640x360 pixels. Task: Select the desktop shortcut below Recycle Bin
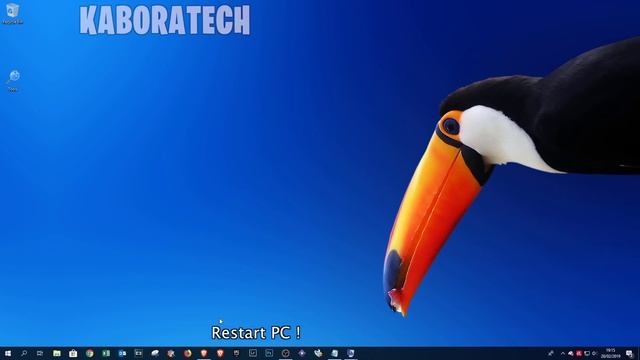pos(13,80)
